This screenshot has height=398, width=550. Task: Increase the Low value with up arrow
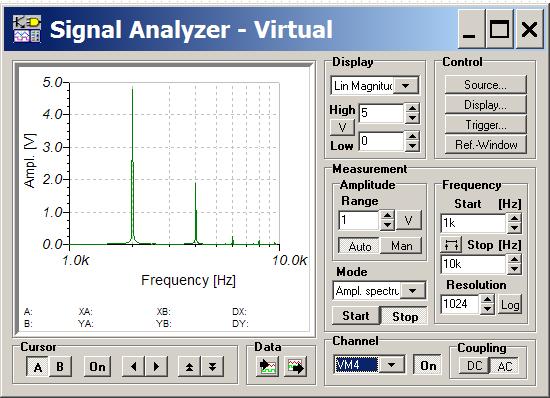tap(412, 136)
